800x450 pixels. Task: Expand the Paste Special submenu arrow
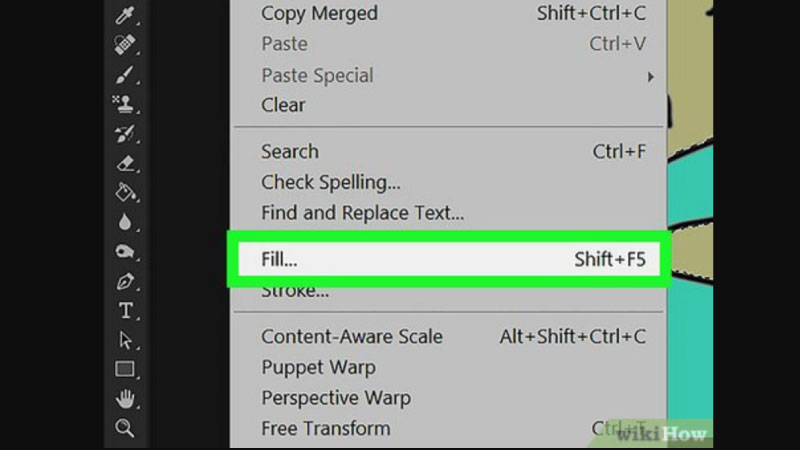pos(651,77)
